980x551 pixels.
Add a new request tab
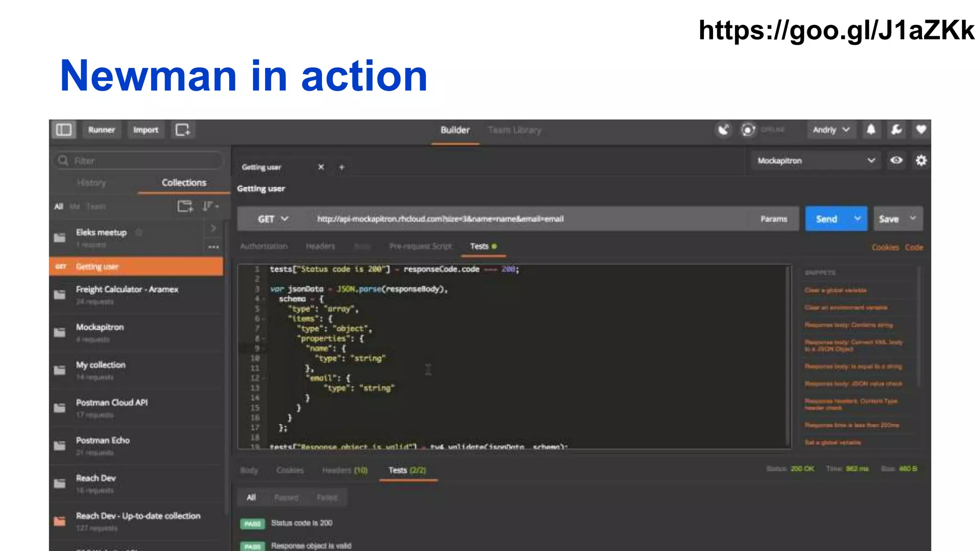pos(342,167)
